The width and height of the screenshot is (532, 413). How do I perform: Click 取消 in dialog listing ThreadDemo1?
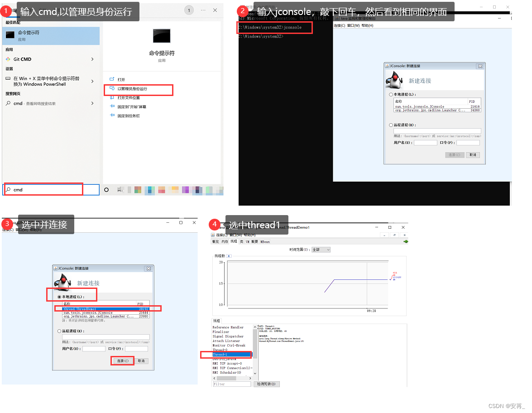(x=141, y=361)
